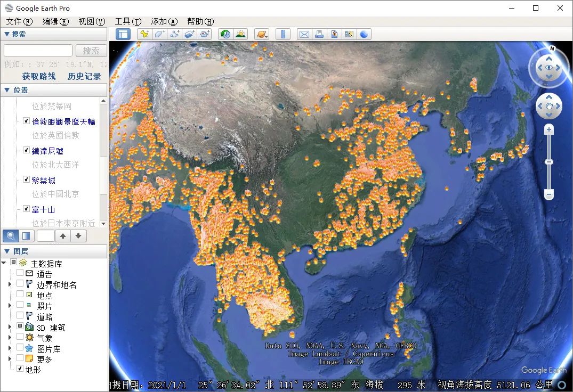Click the places opacity slider box
Viewport: 573px width, 392px height.
(x=46, y=236)
